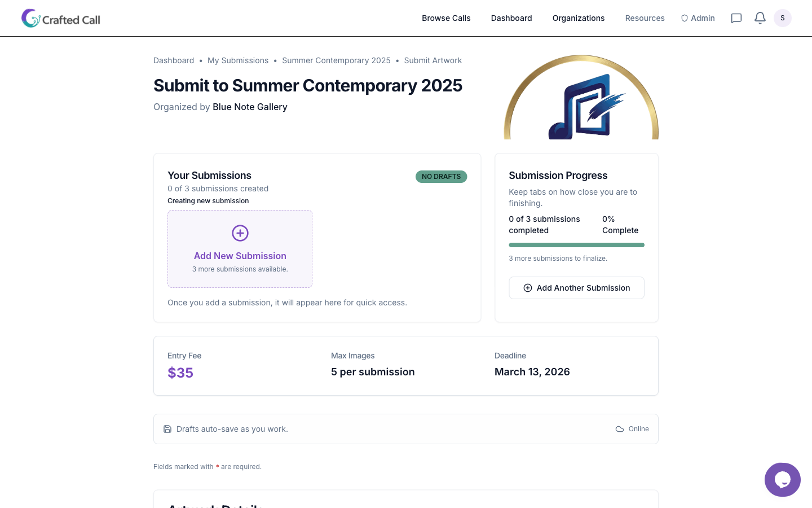Click the Crafted Call logo icon
The width and height of the screenshot is (812, 508).
pos(30,17)
